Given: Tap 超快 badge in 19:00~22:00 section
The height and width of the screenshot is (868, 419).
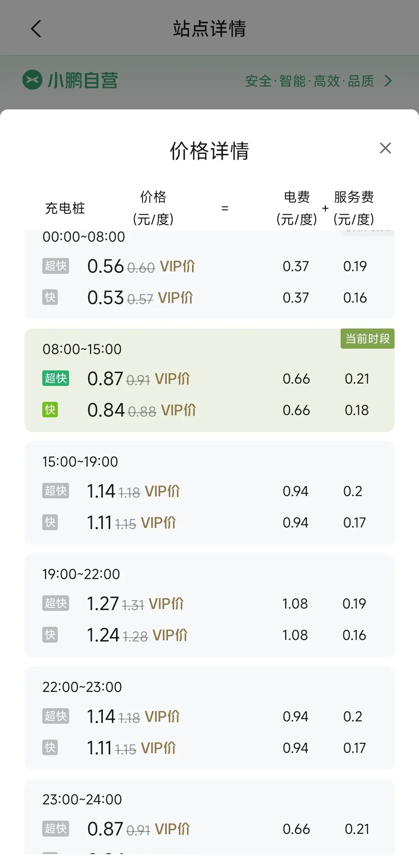Looking at the screenshot, I should pos(55,603).
